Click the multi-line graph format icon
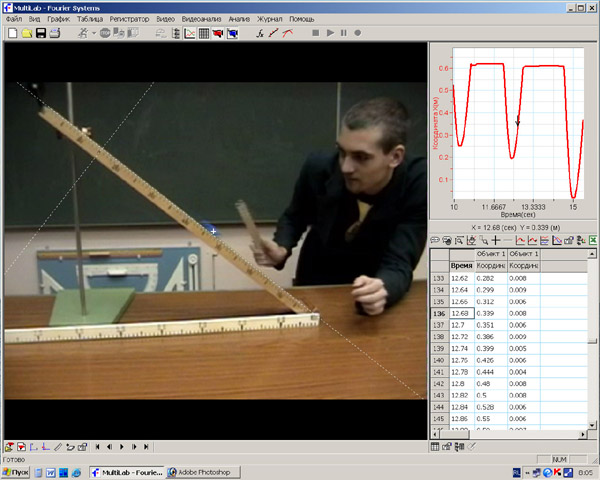Image resolution: width=600 pixels, height=480 pixels. point(545,240)
